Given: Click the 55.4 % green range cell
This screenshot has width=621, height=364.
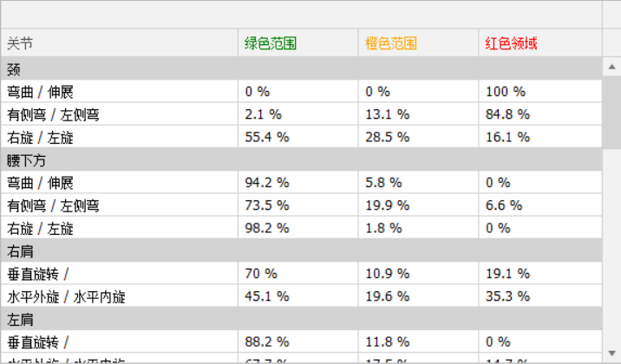Looking at the screenshot, I should click(265, 137).
